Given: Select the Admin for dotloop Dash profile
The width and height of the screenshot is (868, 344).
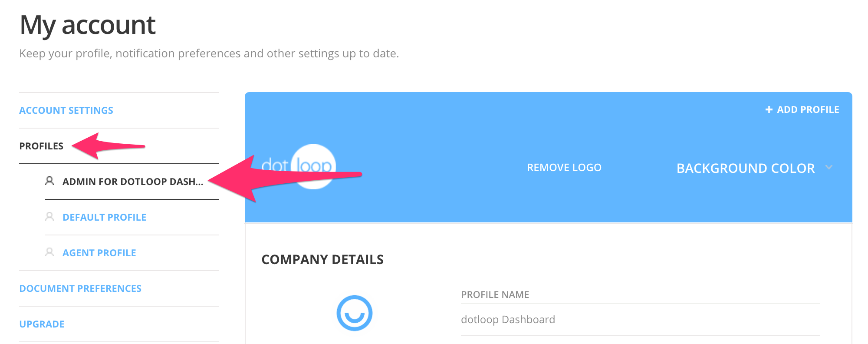Looking at the screenshot, I should point(133,181).
